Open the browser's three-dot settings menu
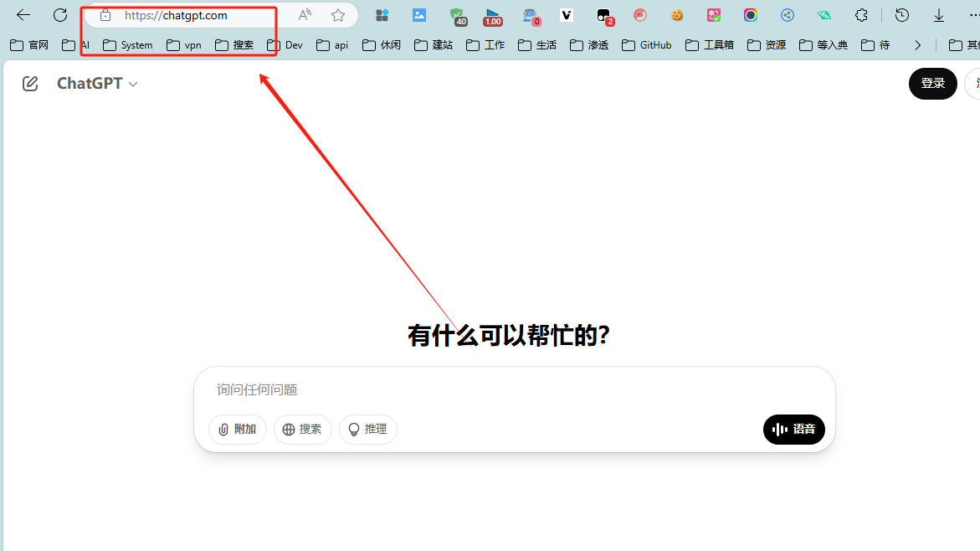 (x=974, y=16)
